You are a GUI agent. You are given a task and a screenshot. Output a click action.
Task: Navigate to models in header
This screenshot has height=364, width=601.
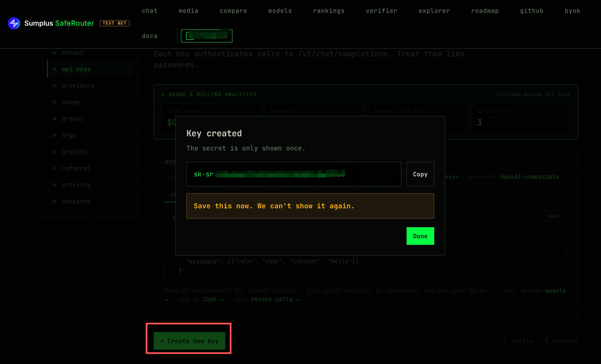pyautogui.click(x=280, y=11)
